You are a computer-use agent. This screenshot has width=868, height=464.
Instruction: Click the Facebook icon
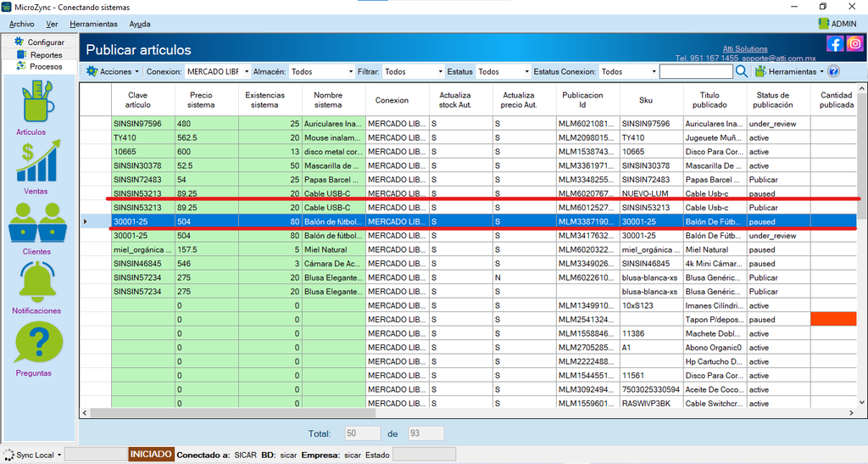[x=835, y=44]
